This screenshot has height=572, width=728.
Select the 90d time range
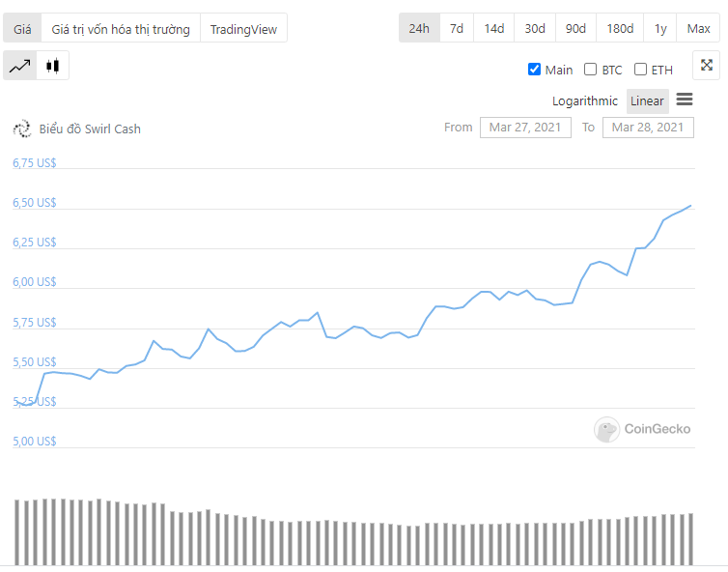[575, 28]
